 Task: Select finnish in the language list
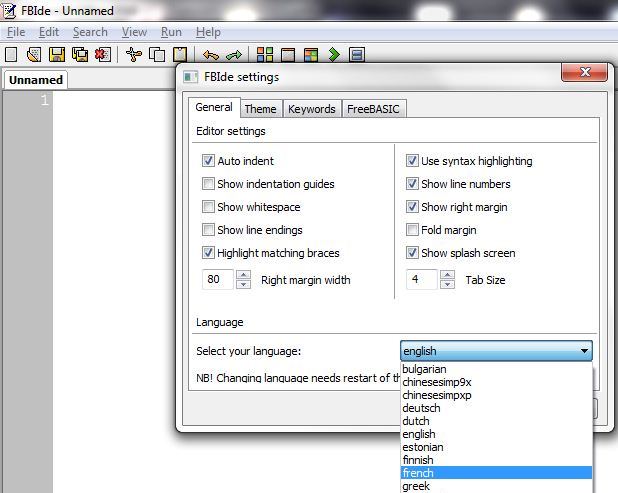tap(496, 460)
